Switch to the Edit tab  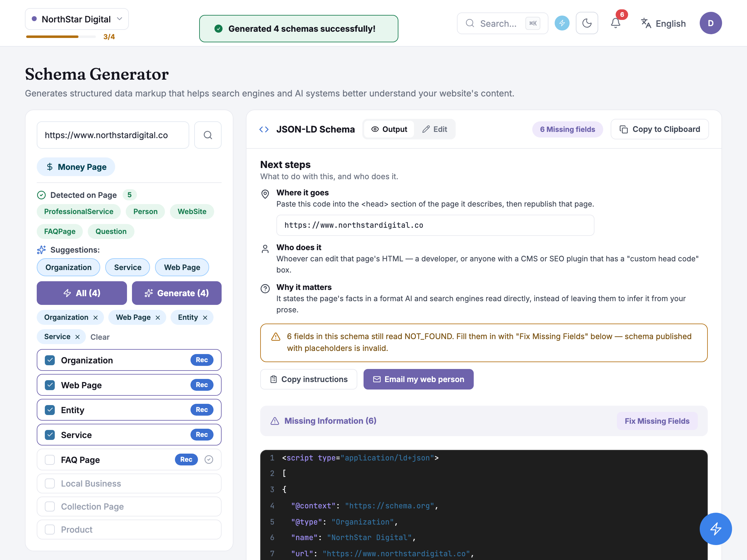point(435,129)
